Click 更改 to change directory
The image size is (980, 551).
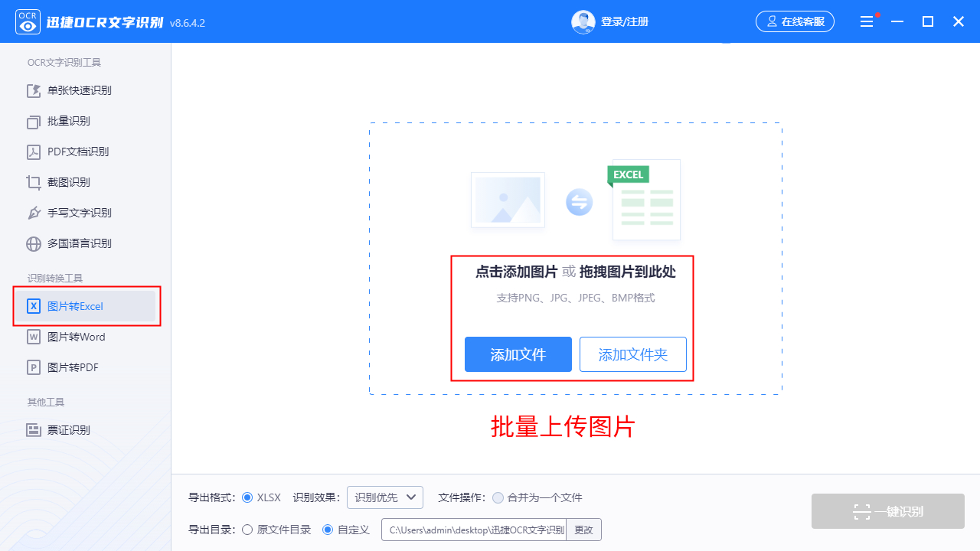click(583, 530)
